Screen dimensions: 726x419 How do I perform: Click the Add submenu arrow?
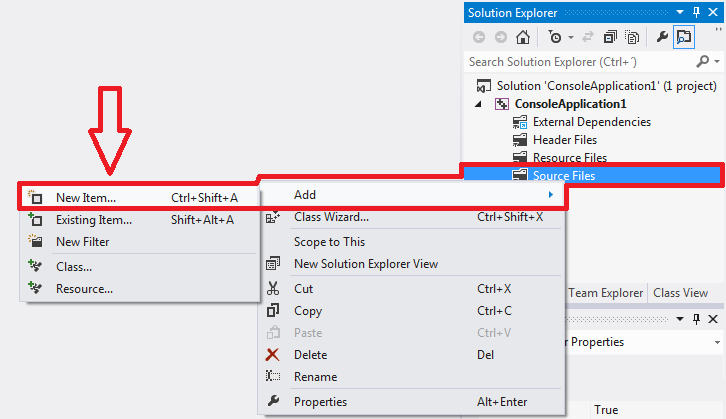551,195
